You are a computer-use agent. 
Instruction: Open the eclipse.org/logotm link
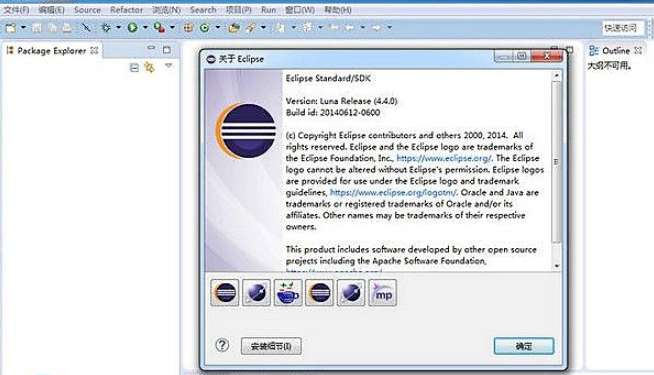[x=393, y=193]
